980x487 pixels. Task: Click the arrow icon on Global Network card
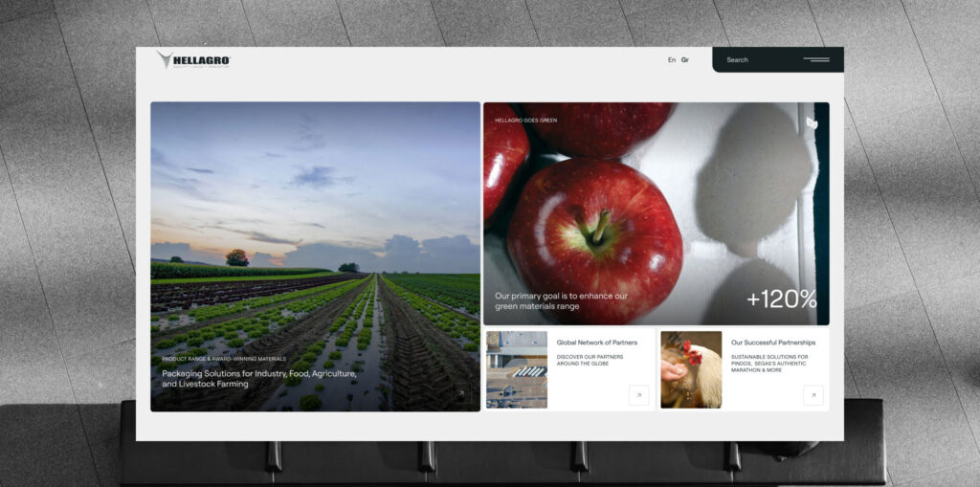click(x=638, y=395)
